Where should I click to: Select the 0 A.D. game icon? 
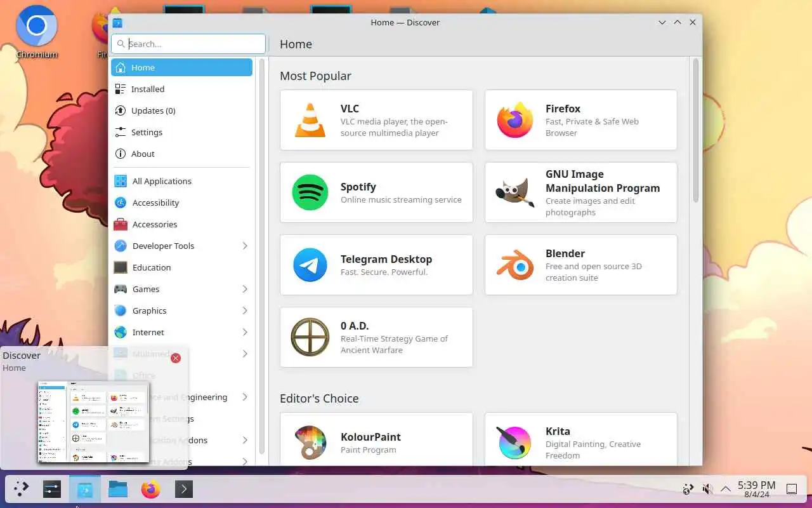pos(310,337)
